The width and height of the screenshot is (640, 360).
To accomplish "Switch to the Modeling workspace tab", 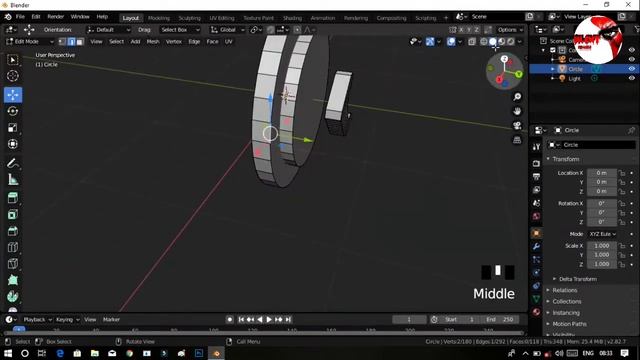I will coord(159,18).
